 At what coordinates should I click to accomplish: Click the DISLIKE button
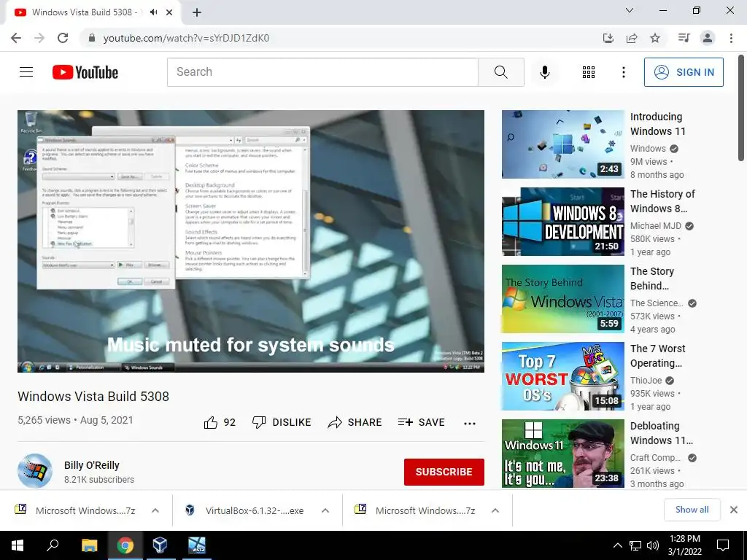[282, 422]
